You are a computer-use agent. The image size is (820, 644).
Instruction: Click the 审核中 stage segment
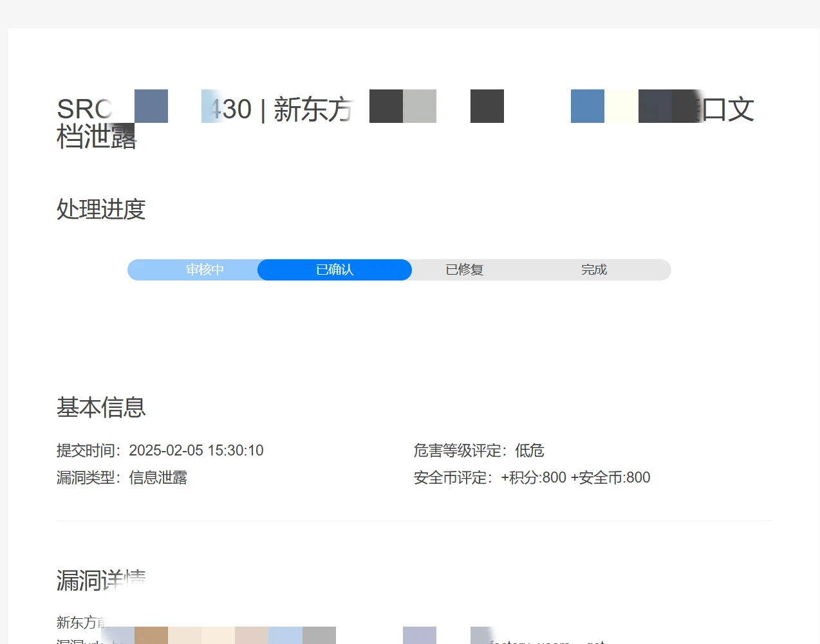[x=204, y=270]
